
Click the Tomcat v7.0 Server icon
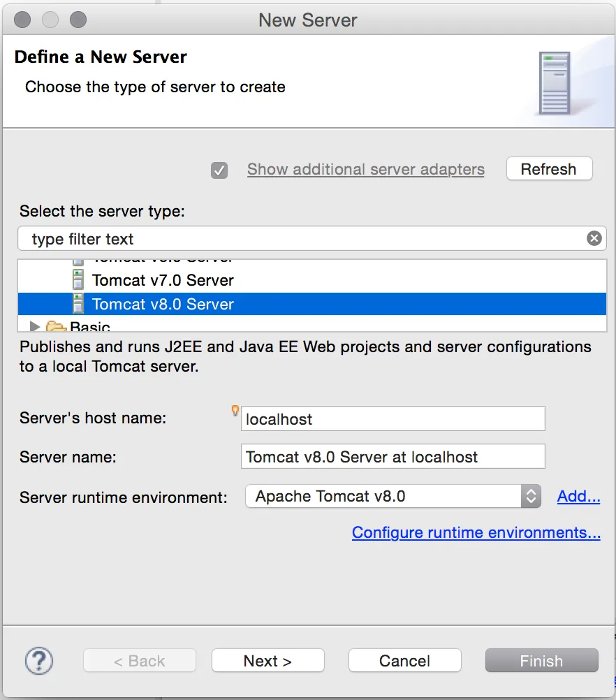pos(77,280)
